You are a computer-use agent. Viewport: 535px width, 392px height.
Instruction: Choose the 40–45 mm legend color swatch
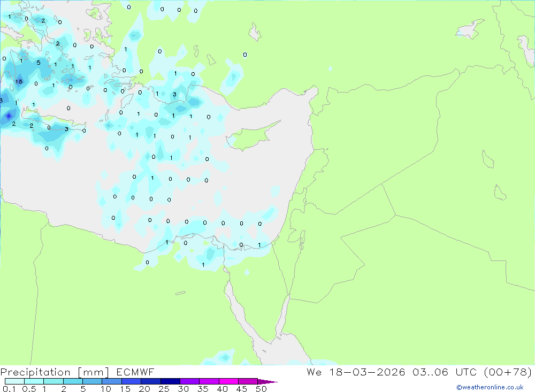[x=228, y=381]
